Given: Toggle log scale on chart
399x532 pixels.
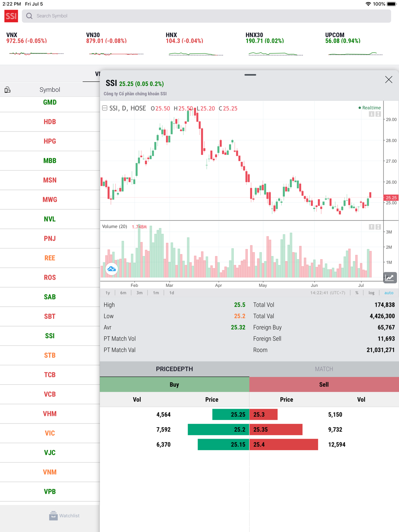Looking at the screenshot, I should point(371,293).
